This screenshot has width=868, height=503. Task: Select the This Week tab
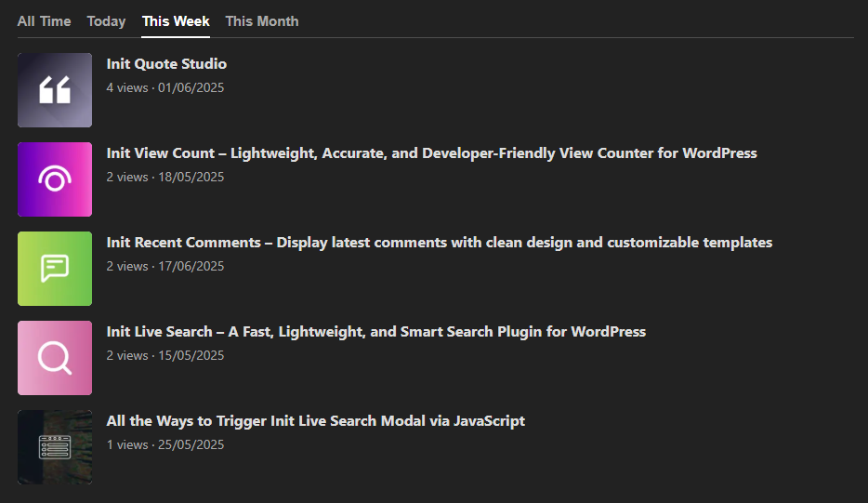click(176, 21)
